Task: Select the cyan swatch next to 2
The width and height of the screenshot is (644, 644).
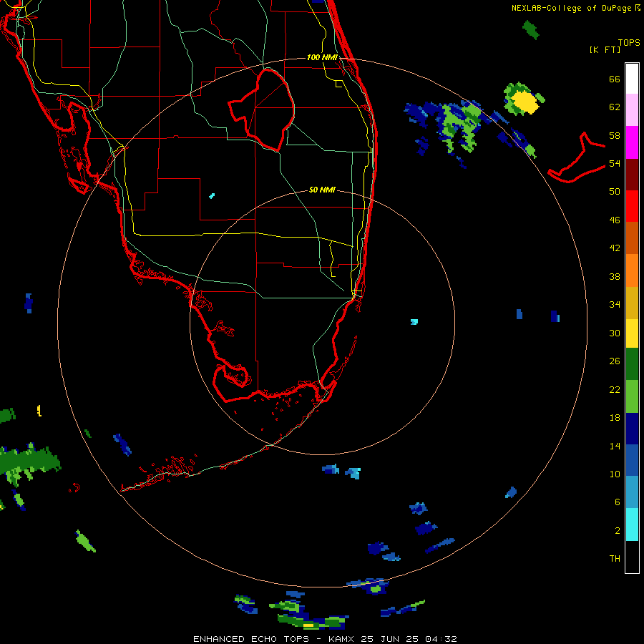Action: 632,525
